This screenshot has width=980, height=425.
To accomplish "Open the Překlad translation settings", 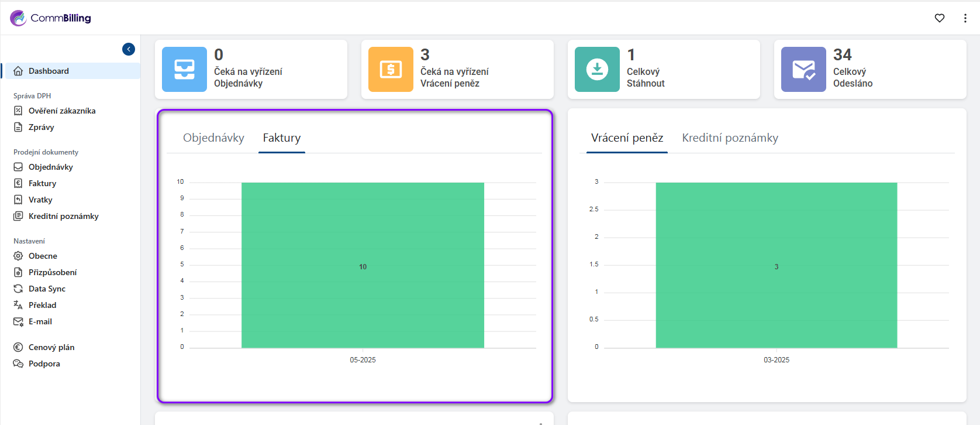I will pos(43,305).
